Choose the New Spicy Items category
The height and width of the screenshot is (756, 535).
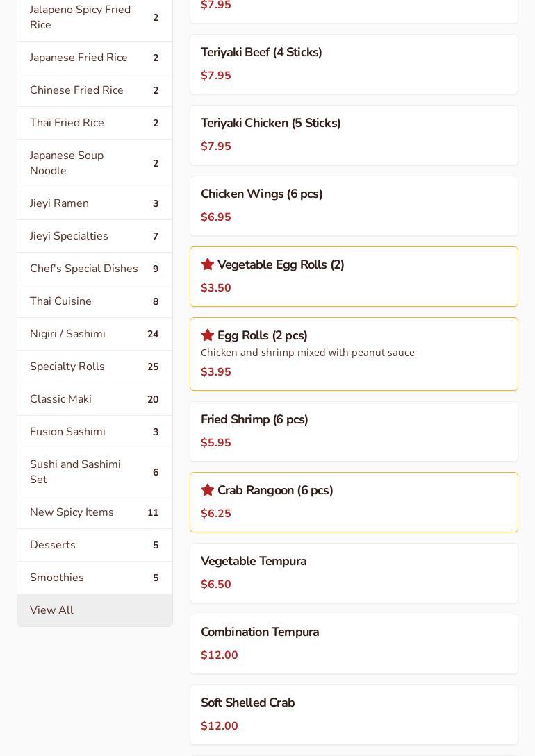(x=94, y=512)
